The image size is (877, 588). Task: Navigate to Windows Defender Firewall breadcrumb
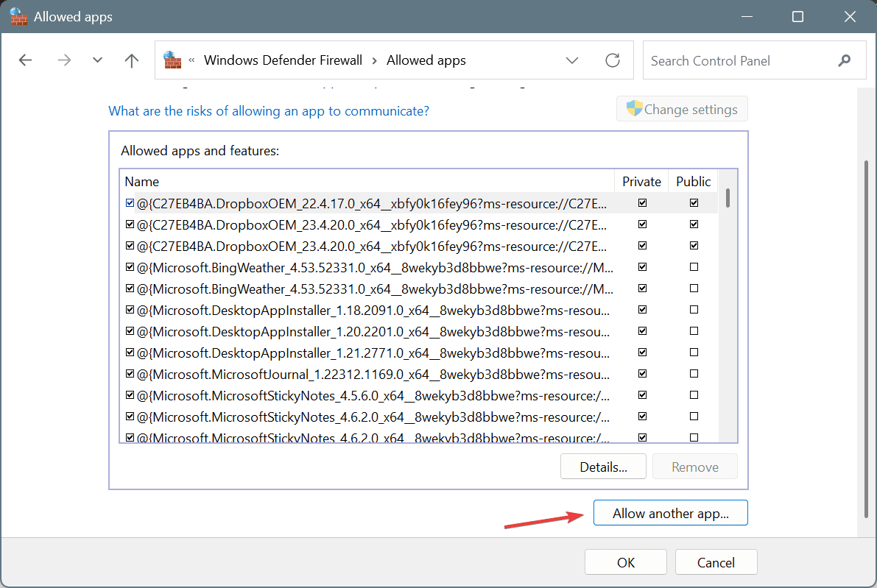tap(283, 60)
